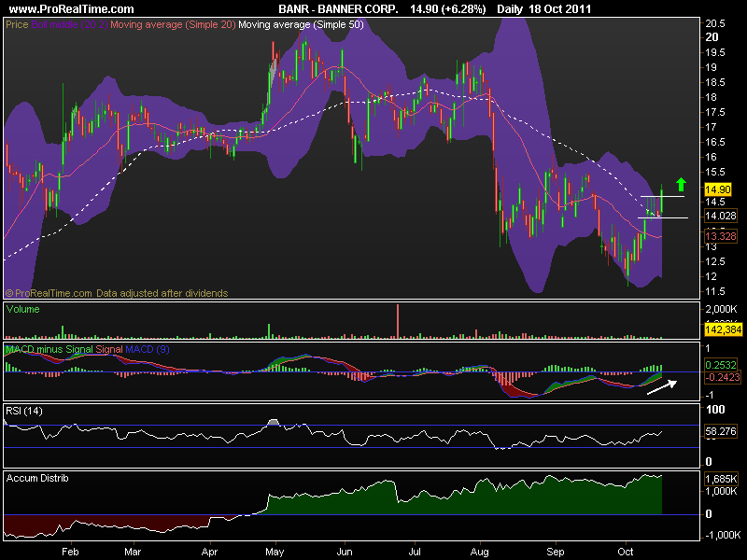Click the Sep label on time axis
The height and width of the screenshot is (560, 747).
click(x=555, y=552)
